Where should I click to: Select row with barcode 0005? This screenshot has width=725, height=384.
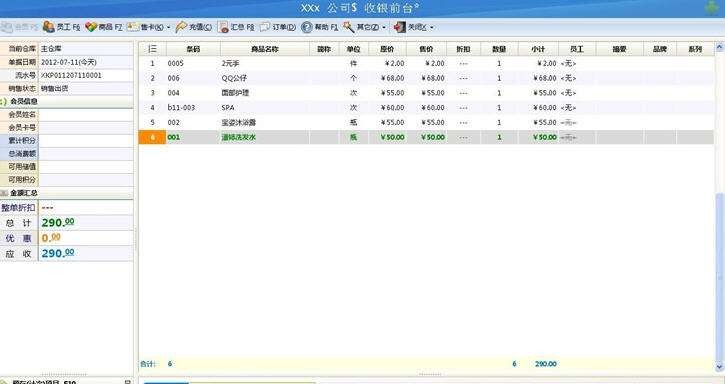[426, 63]
